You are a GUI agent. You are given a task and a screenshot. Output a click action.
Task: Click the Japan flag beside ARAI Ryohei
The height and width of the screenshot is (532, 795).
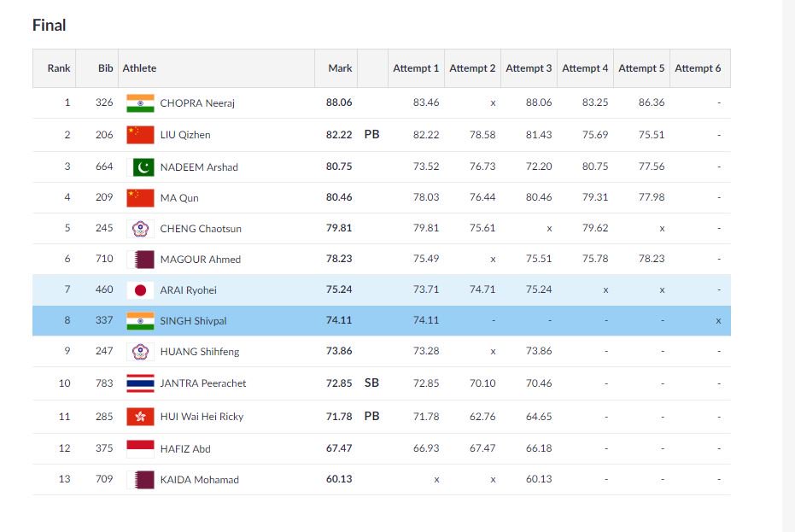click(140, 290)
